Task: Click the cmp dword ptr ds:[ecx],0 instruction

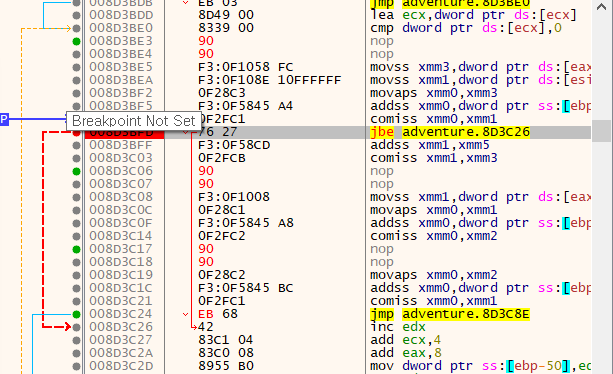Action: pos(466,28)
